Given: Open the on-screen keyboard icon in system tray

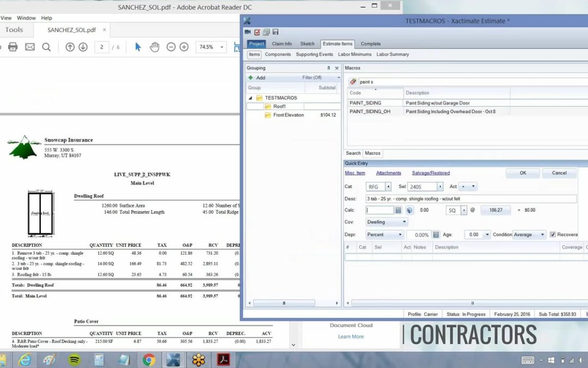Looking at the screenshot, I should pos(528,360).
